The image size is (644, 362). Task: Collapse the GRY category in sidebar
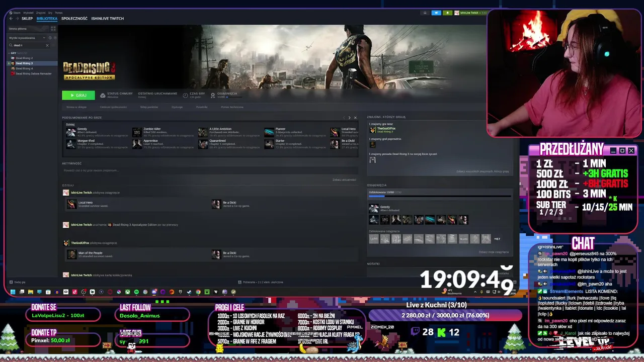[9, 53]
